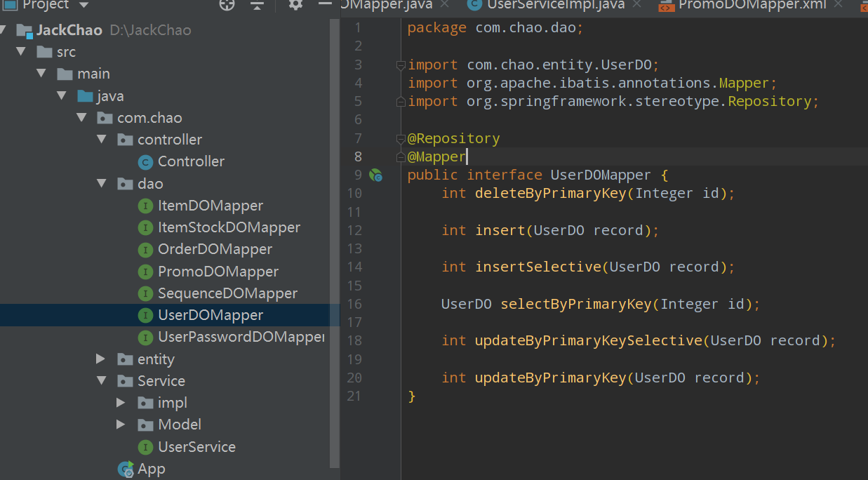Close the UserServiceImpl.java tab
The width and height of the screenshot is (868, 480).
coord(637,5)
